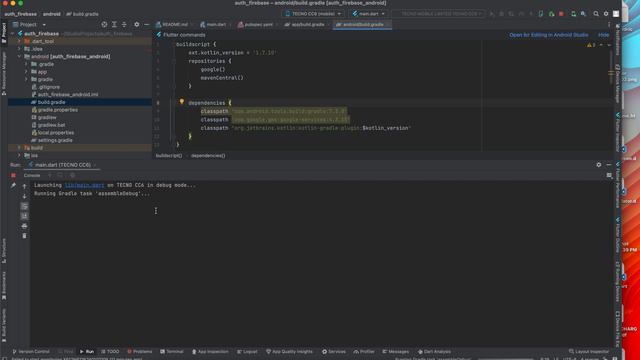Open Layout Inspector tool window
Viewport: 640px width, 360px height.
589,351
